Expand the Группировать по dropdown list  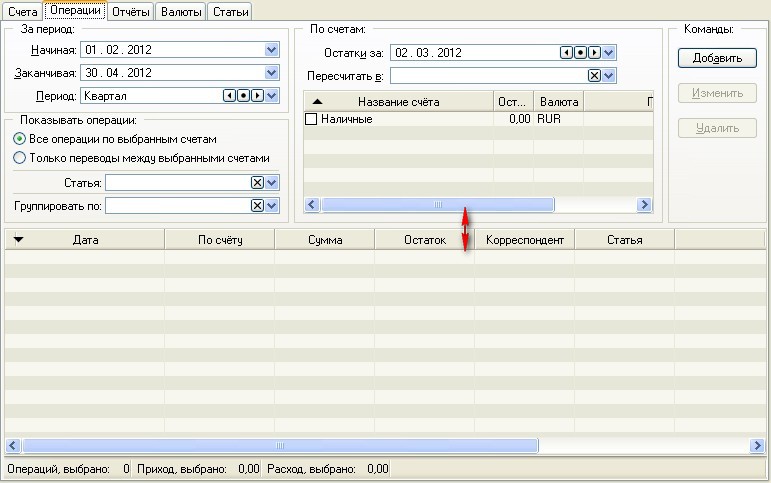tap(272, 205)
